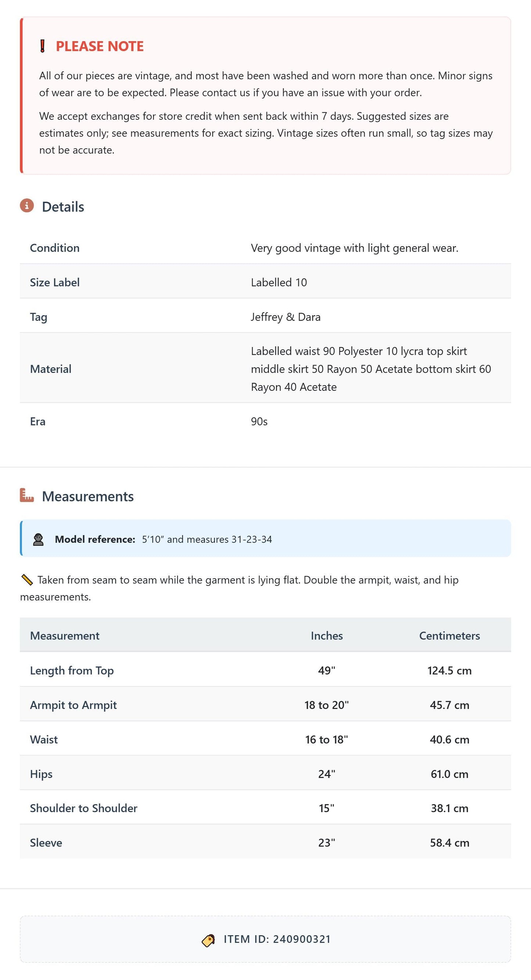The image size is (531, 980).
Task: Click the yellow measuring ruler emoji
Action: 27,580
